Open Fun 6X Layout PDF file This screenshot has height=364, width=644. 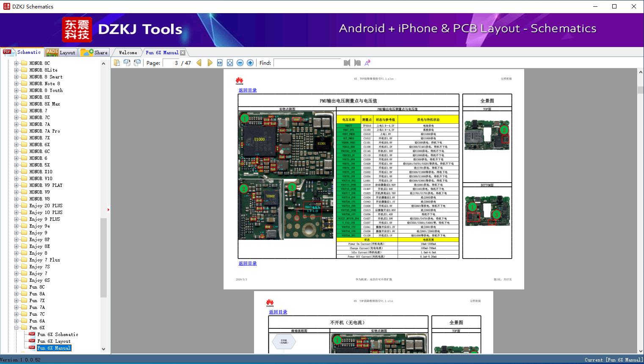click(54, 341)
